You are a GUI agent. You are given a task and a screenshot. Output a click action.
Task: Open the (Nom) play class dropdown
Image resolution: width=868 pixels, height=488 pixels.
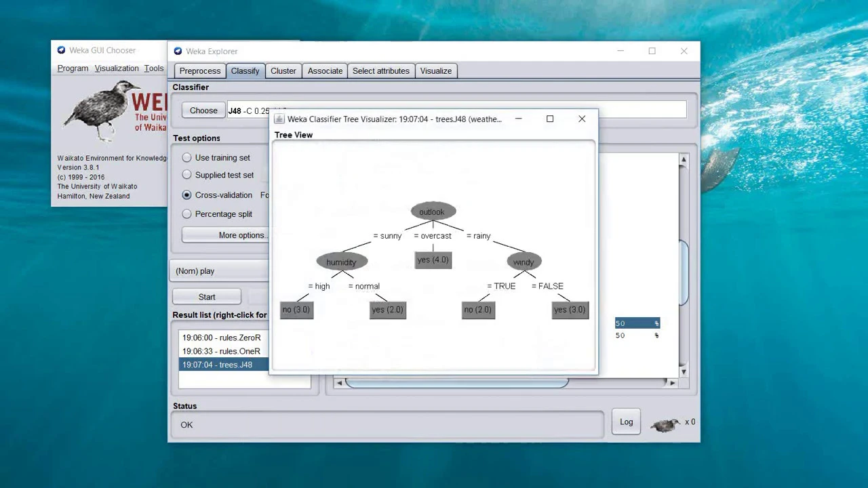(x=220, y=271)
